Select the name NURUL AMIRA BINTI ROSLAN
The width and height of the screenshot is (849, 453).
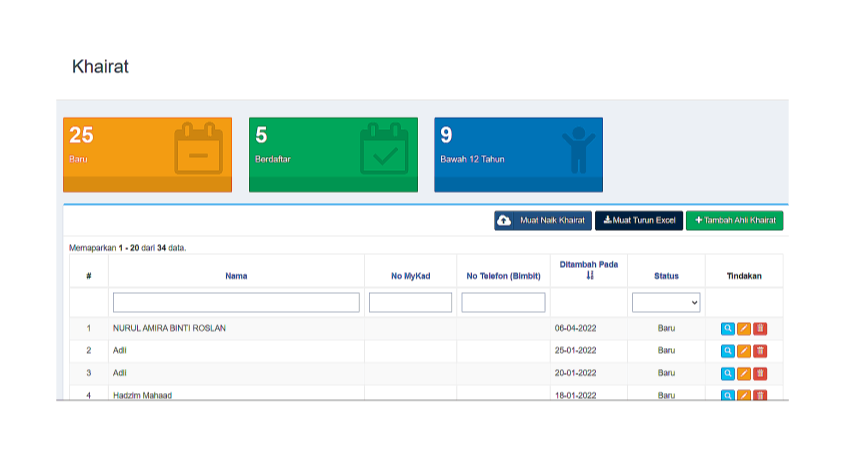coord(169,329)
